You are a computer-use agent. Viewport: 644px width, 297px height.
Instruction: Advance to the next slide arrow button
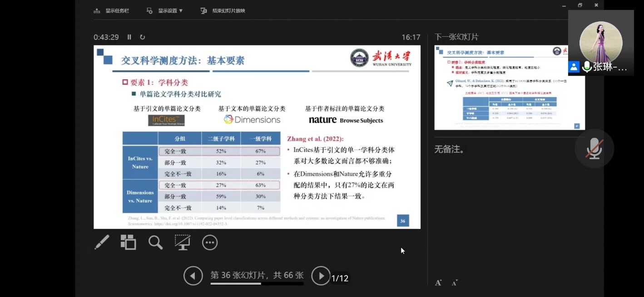click(x=321, y=276)
